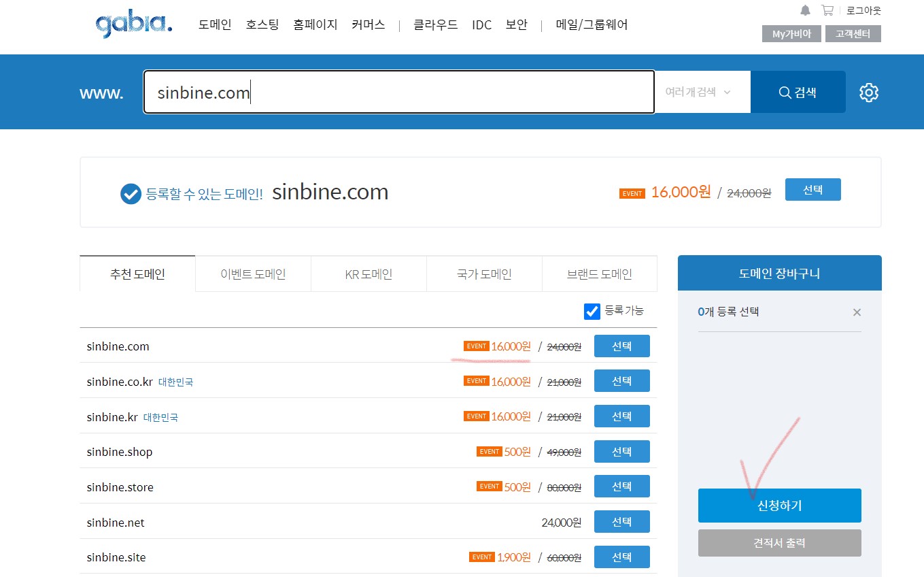
Task: Open the 홈페이지 menu
Action: (x=315, y=25)
